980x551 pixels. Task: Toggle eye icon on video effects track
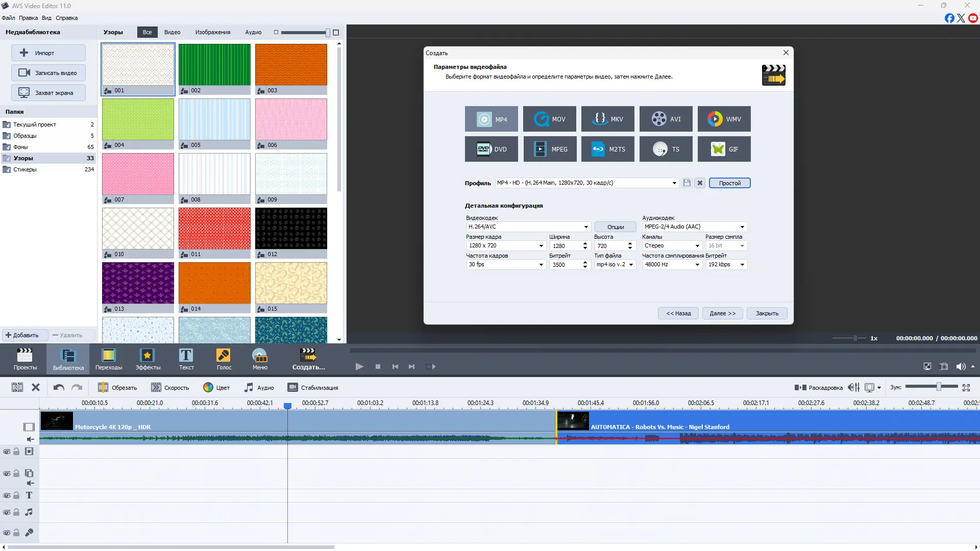coord(7,452)
